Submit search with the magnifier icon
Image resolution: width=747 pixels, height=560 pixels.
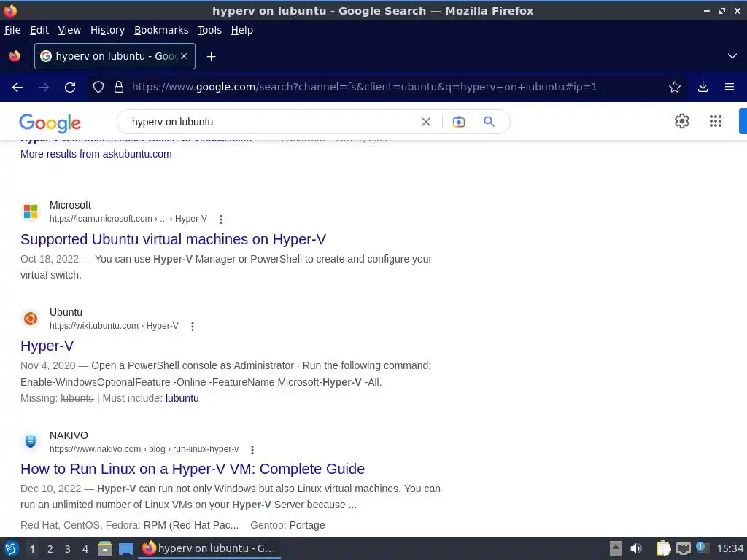[489, 122]
